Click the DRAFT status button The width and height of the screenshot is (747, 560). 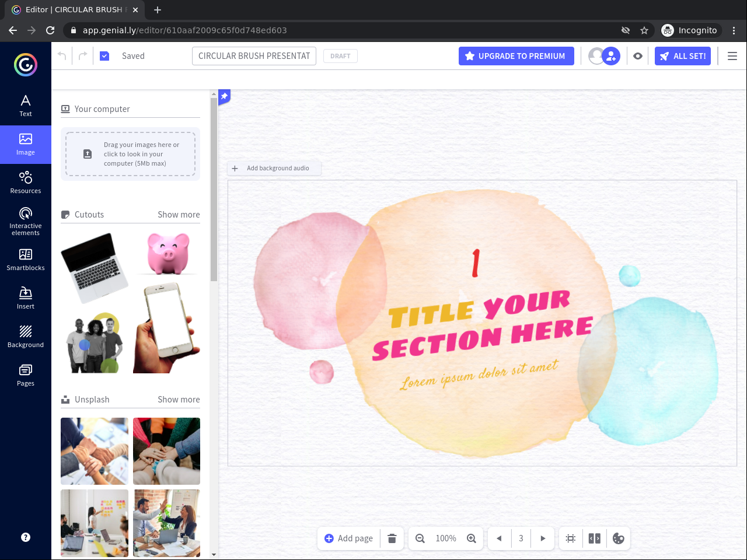pyautogui.click(x=340, y=56)
